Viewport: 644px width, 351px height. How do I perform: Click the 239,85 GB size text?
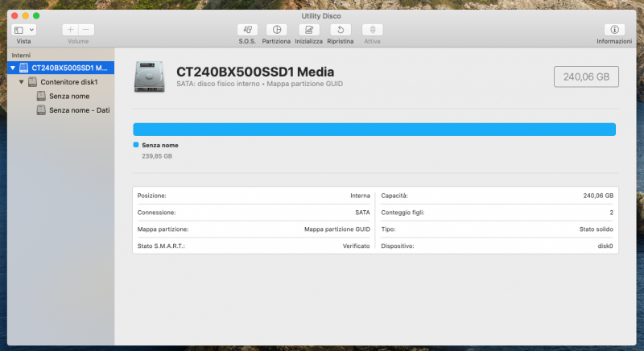157,156
